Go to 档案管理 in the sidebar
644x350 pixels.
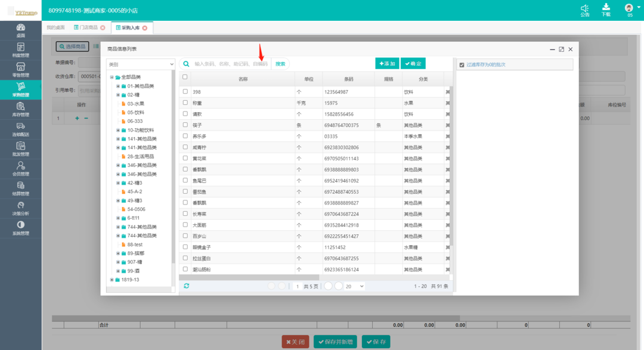(x=21, y=50)
